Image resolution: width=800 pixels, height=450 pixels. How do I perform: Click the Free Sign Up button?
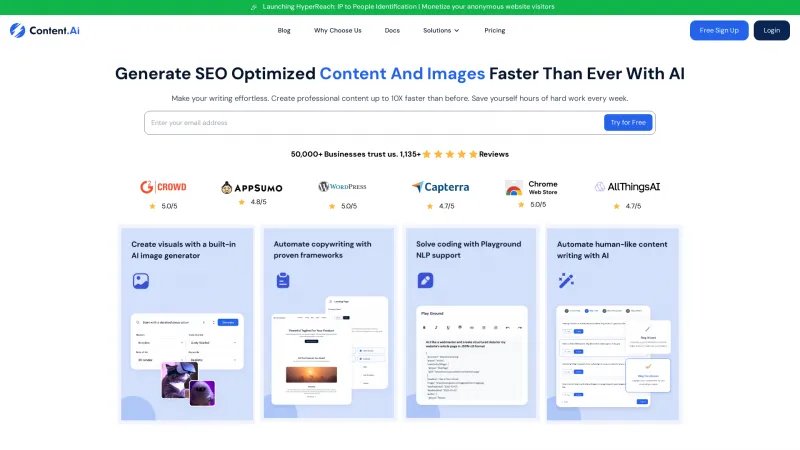pyautogui.click(x=719, y=30)
